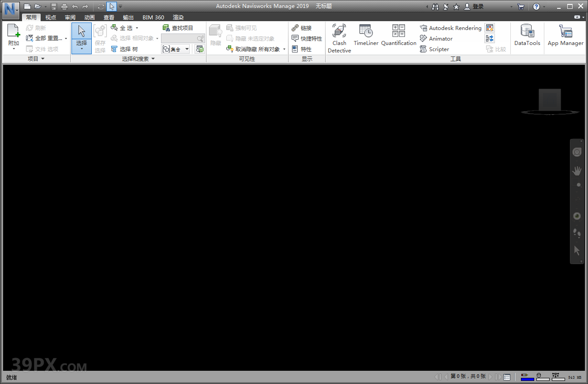Image resolution: width=588 pixels, height=384 pixels.
Task: Open the Sets (集合) dropdown
Action: pos(176,49)
